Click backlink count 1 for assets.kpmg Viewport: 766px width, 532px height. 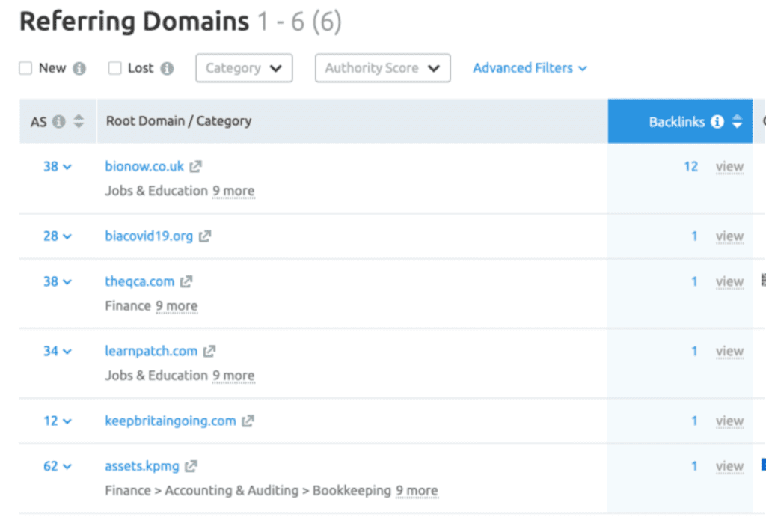694,467
